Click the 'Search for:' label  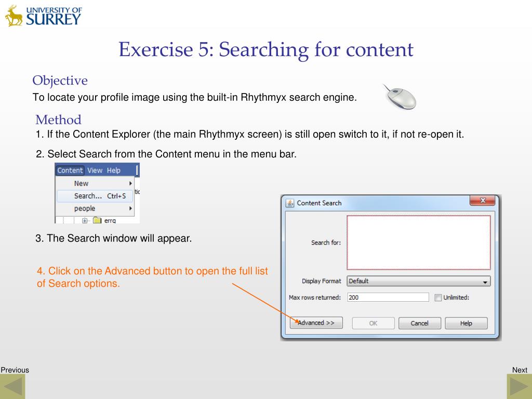tap(326, 243)
